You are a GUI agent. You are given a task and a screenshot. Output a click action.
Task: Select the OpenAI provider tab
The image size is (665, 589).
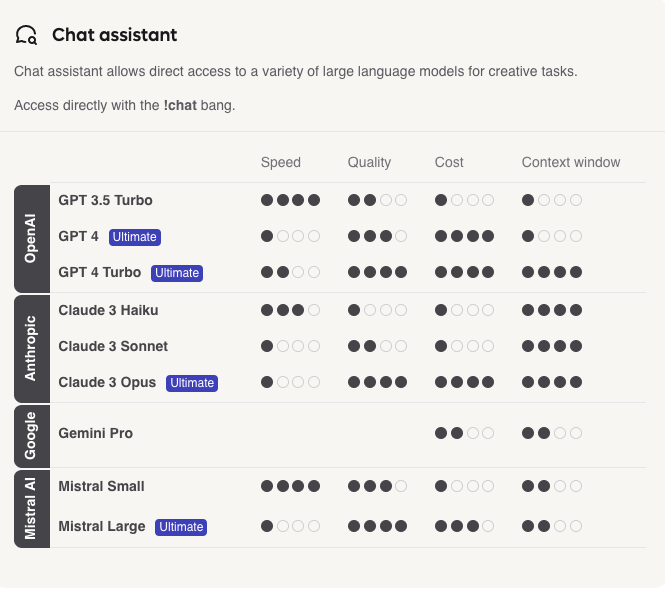pos(31,237)
